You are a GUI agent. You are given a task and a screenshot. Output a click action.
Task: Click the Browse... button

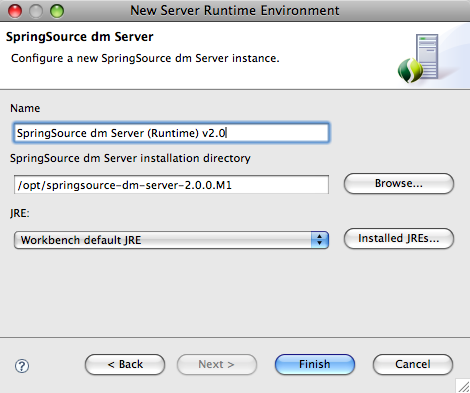399,183
